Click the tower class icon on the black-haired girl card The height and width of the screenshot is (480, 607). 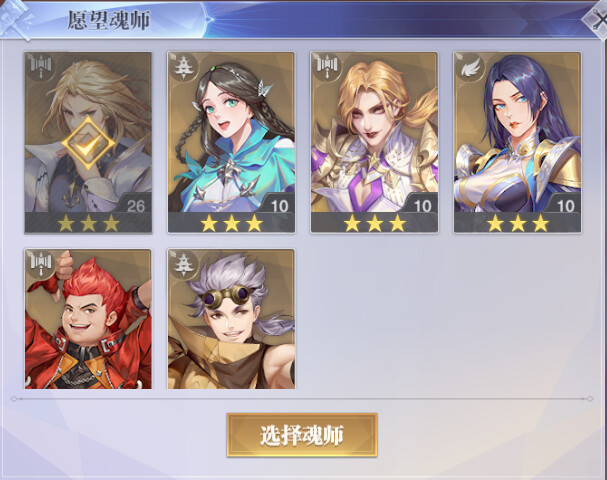tap(182, 67)
